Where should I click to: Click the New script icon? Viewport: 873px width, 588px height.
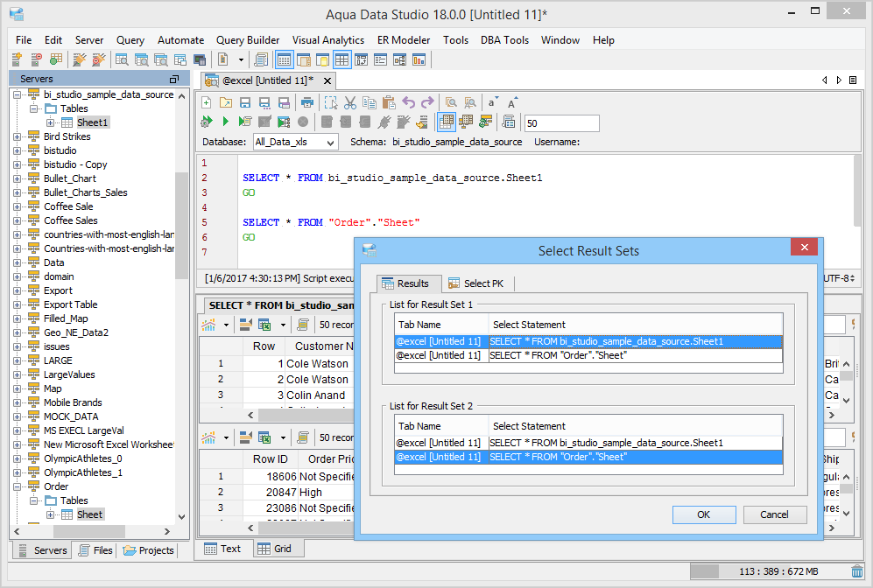[207, 102]
